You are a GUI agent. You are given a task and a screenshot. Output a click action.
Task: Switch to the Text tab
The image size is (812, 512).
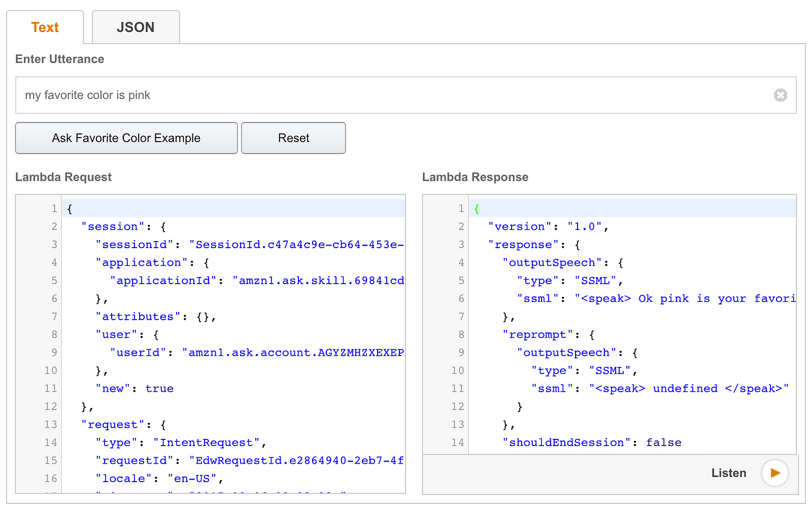pyautogui.click(x=45, y=27)
